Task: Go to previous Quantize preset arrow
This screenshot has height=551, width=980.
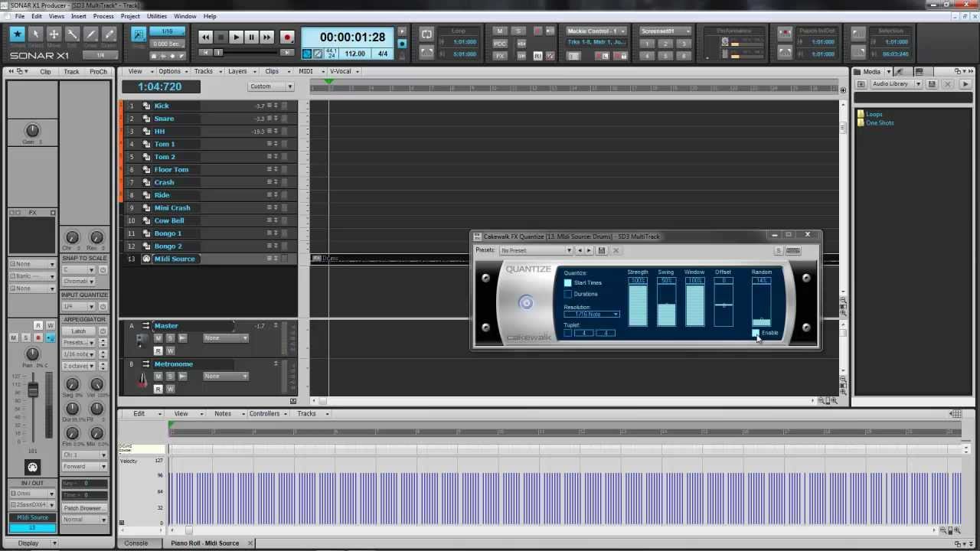Action: tap(580, 250)
